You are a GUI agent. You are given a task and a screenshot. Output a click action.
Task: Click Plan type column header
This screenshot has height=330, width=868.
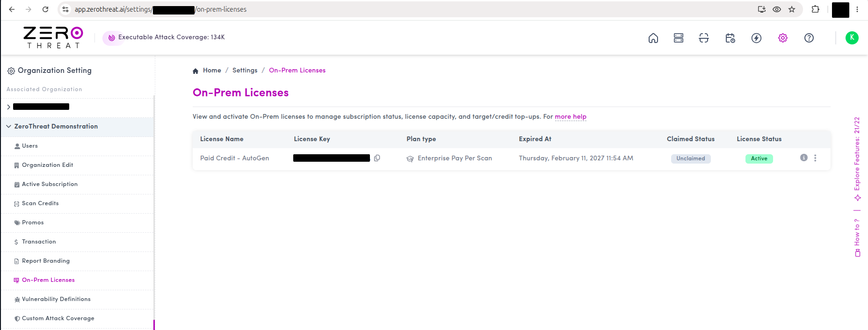click(421, 139)
